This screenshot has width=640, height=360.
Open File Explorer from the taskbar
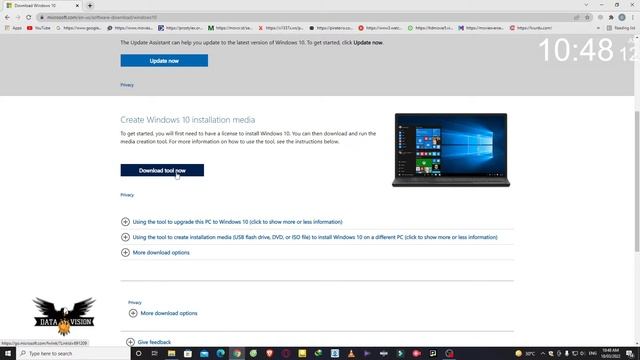[171, 353]
